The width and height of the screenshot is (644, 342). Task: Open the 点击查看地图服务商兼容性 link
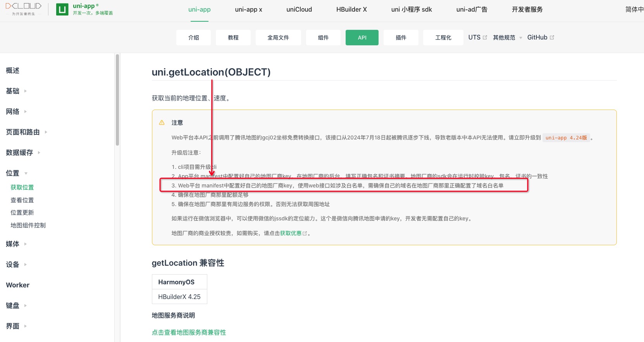pyautogui.click(x=189, y=332)
